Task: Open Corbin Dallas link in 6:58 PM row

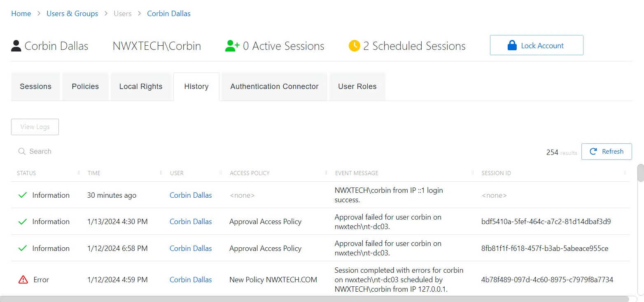Action: (191, 248)
